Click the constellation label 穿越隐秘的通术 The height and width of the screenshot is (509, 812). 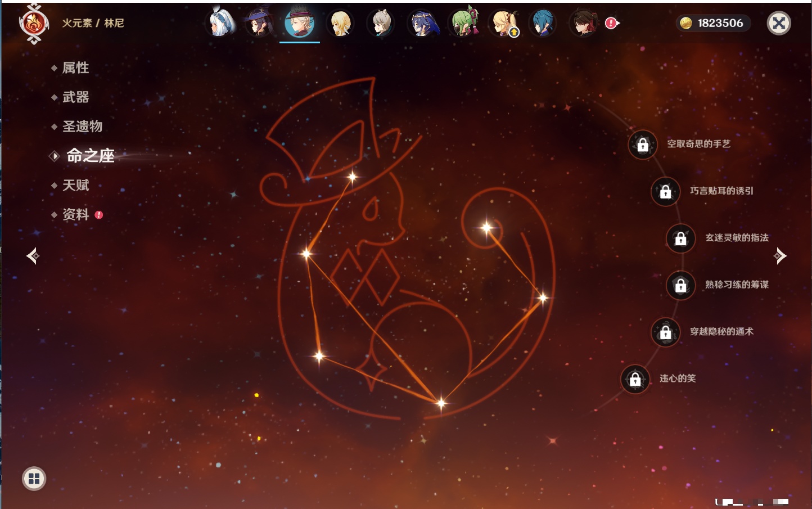tap(721, 331)
